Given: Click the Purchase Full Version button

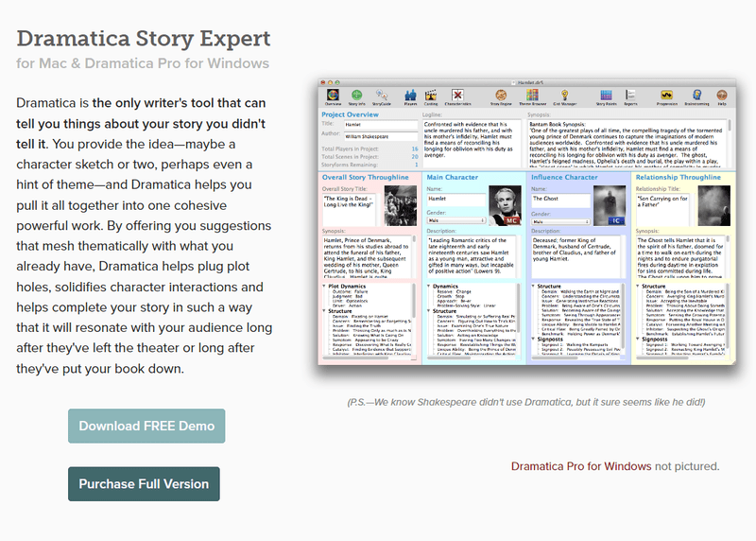Looking at the screenshot, I should click(144, 484).
